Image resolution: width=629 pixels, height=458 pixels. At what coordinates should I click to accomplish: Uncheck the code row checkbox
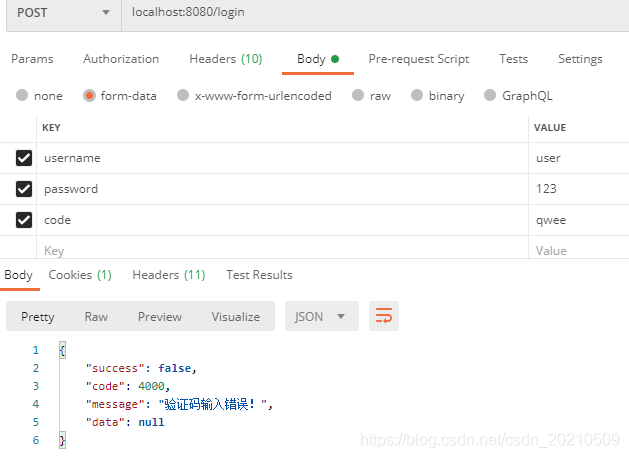pos(24,220)
